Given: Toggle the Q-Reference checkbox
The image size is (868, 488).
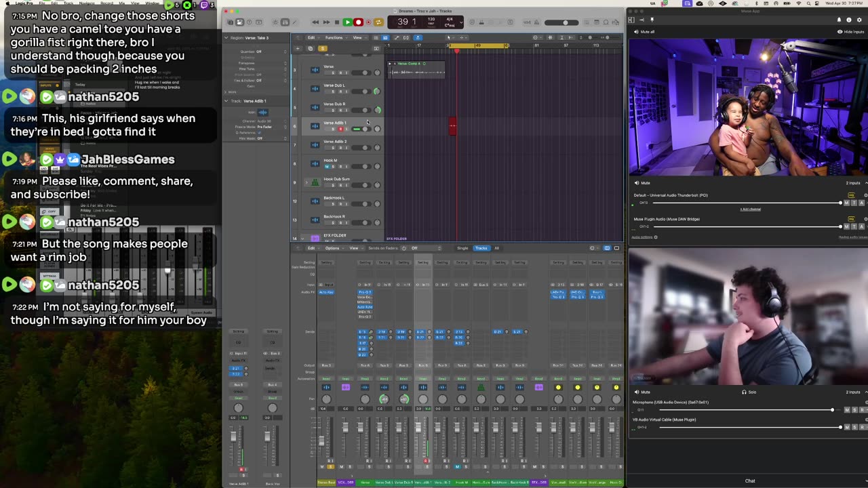Looking at the screenshot, I should (258, 133).
